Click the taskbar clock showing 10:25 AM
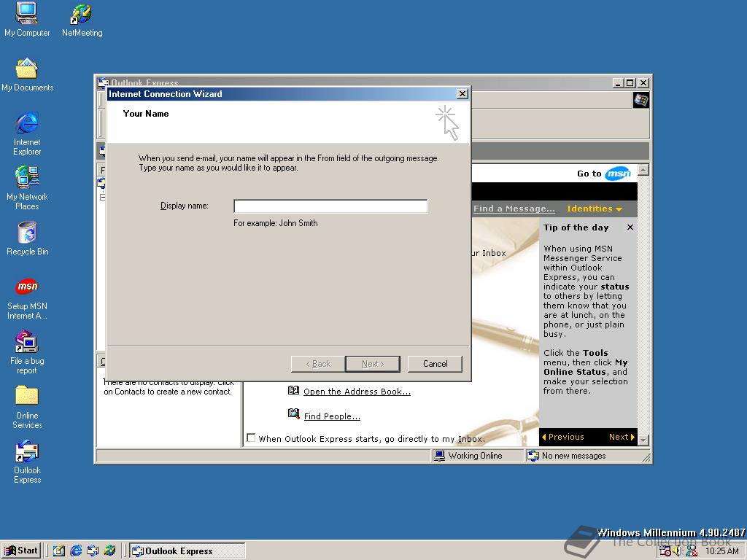The height and width of the screenshot is (560, 747). [721, 551]
